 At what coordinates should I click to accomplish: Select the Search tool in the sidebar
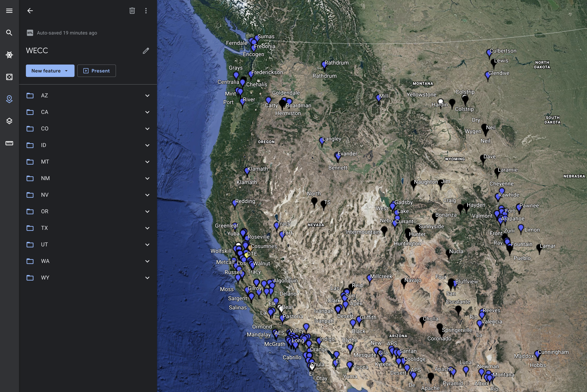click(x=9, y=33)
